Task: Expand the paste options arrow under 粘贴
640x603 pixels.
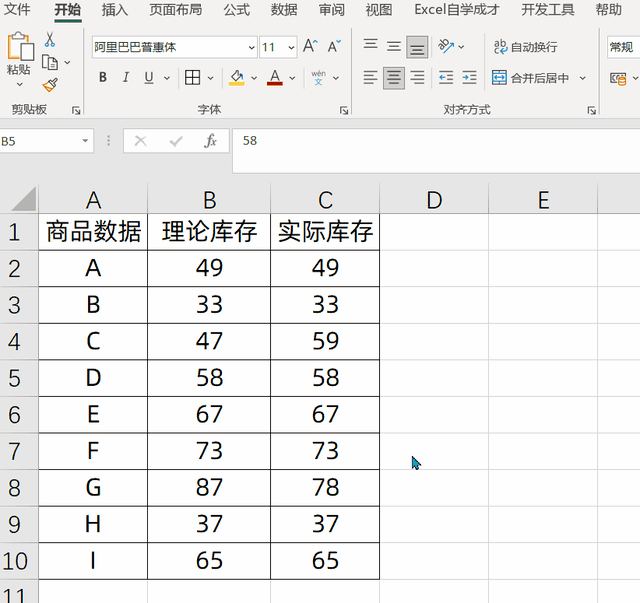Action: (x=19, y=85)
